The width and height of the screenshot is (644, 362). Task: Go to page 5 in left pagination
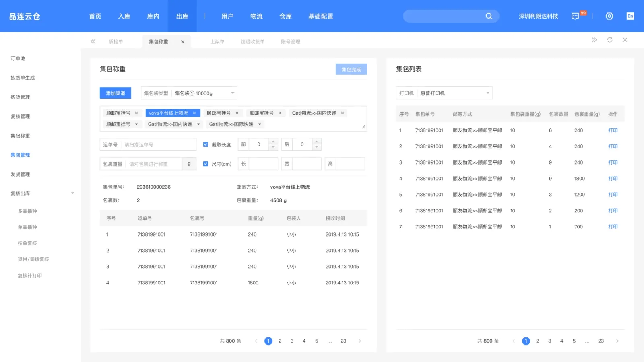click(317, 341)
